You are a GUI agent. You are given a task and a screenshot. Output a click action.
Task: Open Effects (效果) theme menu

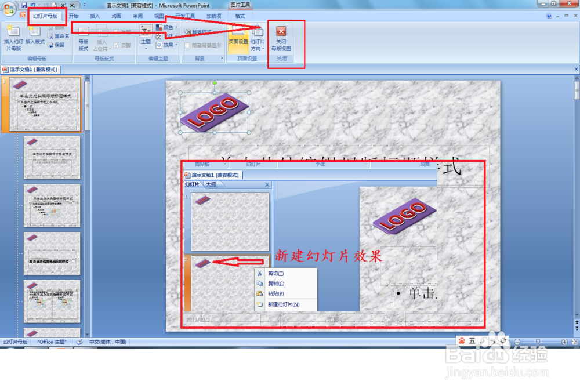click(x=166, y=45)
